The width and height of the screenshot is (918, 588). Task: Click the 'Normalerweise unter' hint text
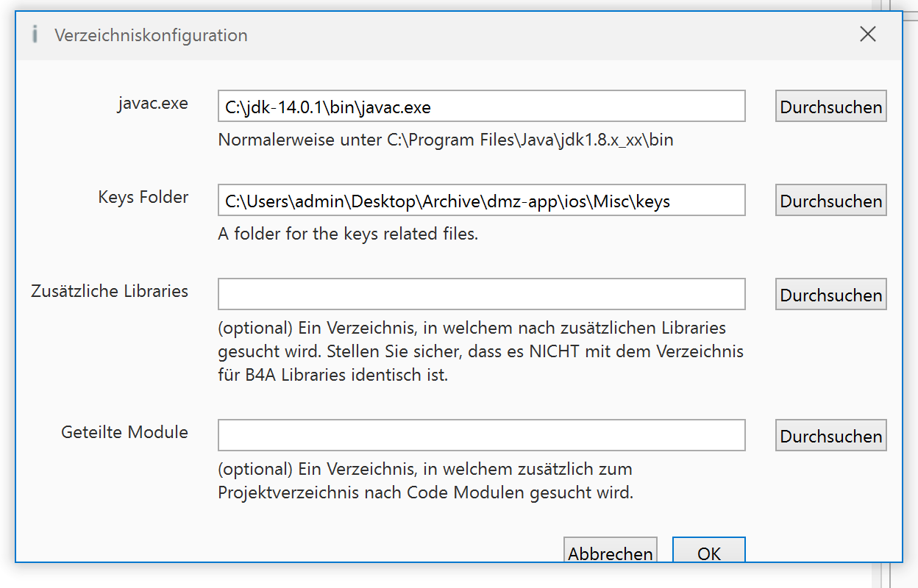click(446, 140)
